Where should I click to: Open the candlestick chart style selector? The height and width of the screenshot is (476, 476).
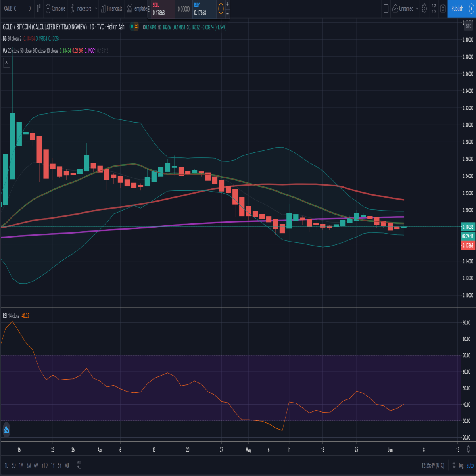click(38, 8)
